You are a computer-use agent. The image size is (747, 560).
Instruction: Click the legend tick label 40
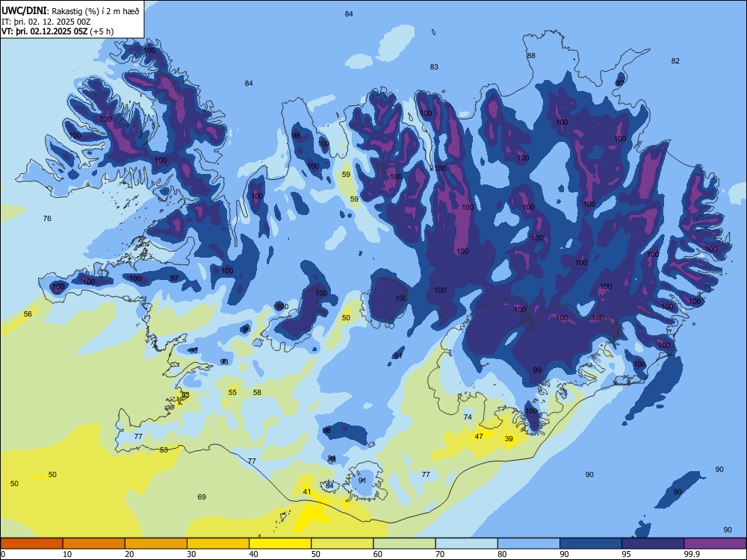254,554
